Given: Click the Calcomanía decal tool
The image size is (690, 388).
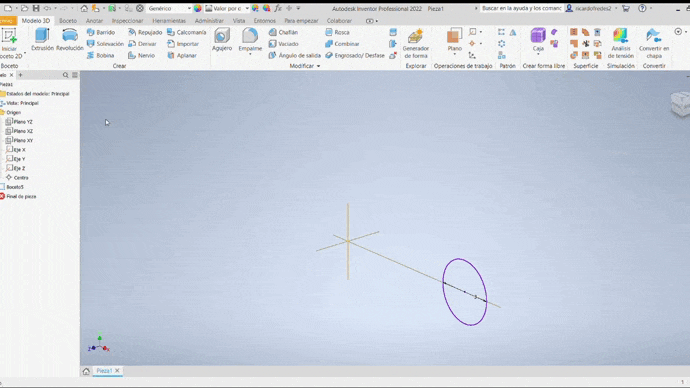Looking at the screenshot, I should [x=187, y=32].
